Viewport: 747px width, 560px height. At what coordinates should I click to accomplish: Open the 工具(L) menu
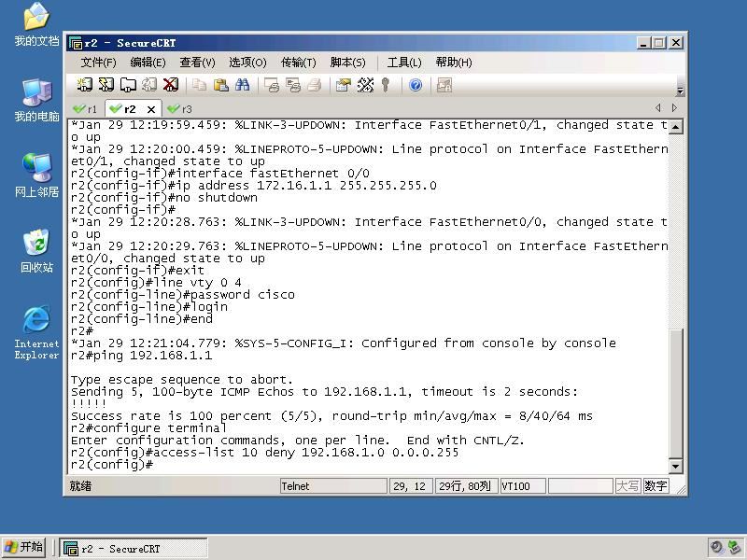(404, 63)
